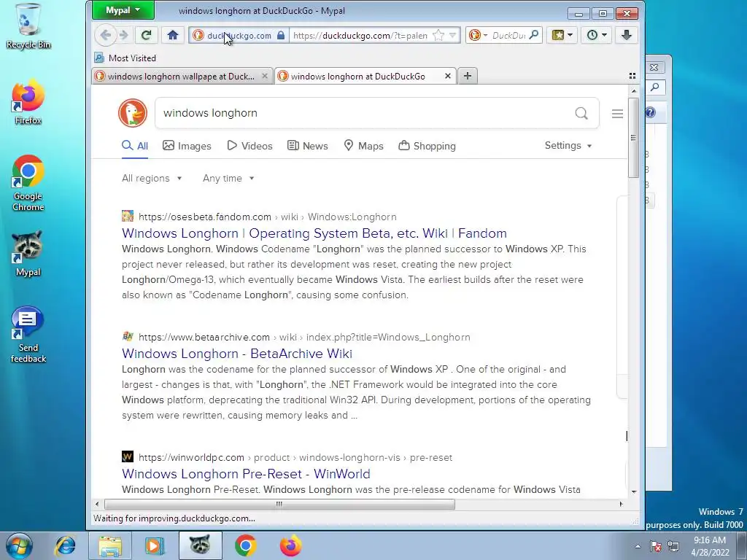Go forward with the Forward arrow
The height and width of the screenshot is (560, 747).
(x=124, y=35)
